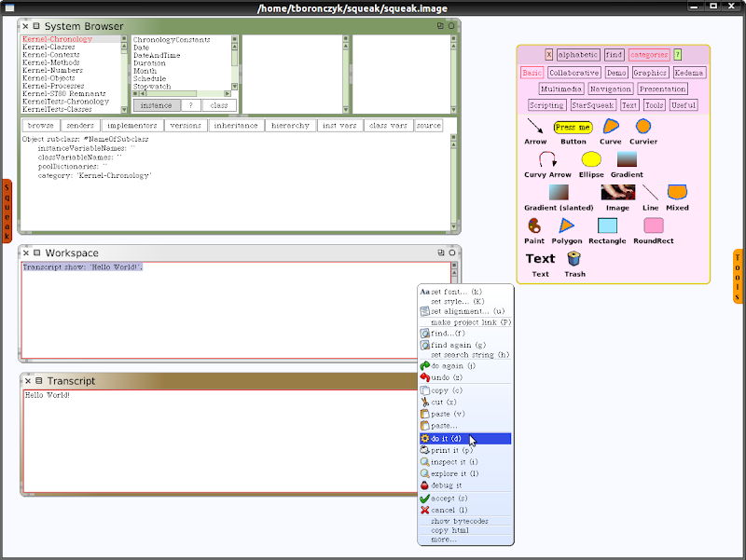
Task: Open the source dropdown button
Action: tap(429, 126)
